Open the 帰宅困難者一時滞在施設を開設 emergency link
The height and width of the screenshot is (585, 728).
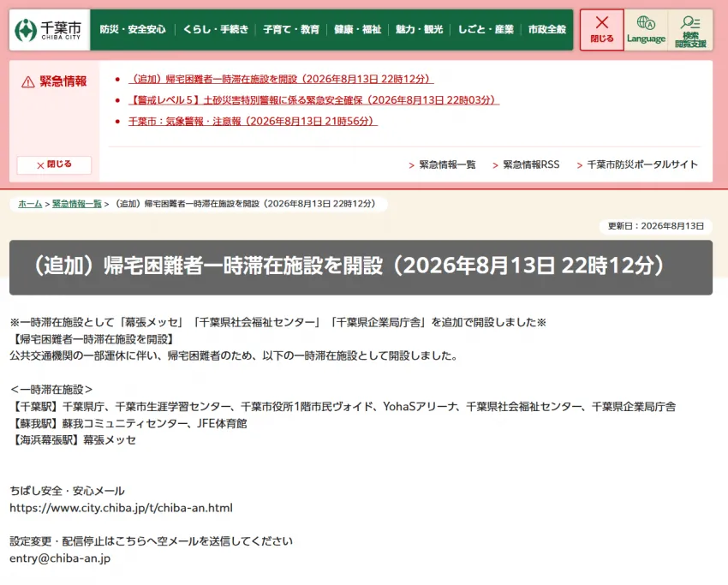[x=281, y=79]
